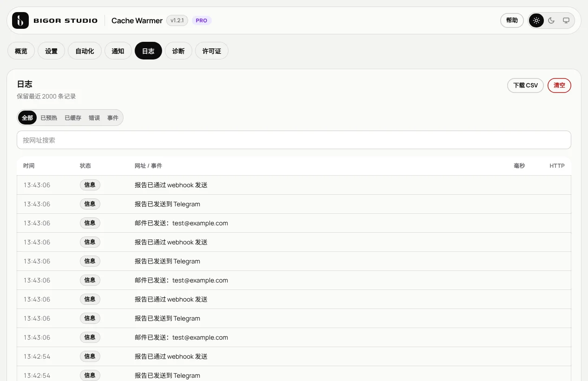Show only 错误 entries
The width and height of the screenshot is (588, 381).
point(94,118)
